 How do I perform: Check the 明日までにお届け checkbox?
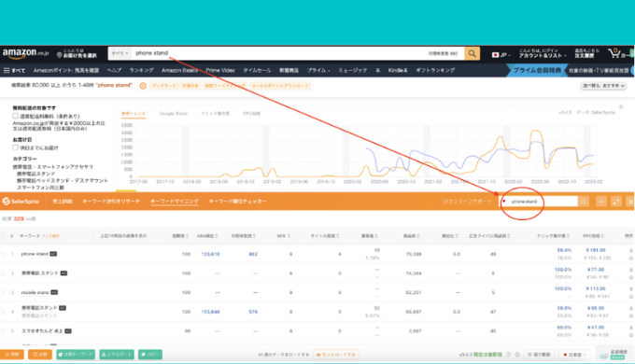pyautogui.click(x=15, y=147)
